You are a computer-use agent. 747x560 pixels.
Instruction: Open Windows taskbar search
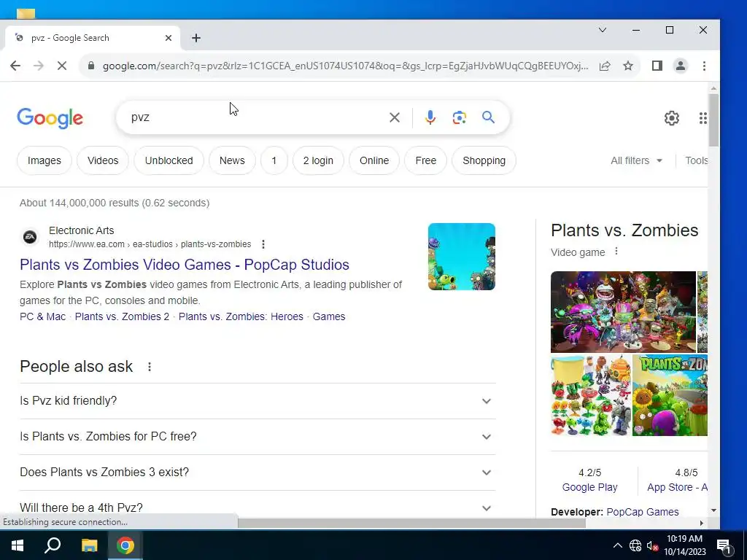[x=53, y=545]
